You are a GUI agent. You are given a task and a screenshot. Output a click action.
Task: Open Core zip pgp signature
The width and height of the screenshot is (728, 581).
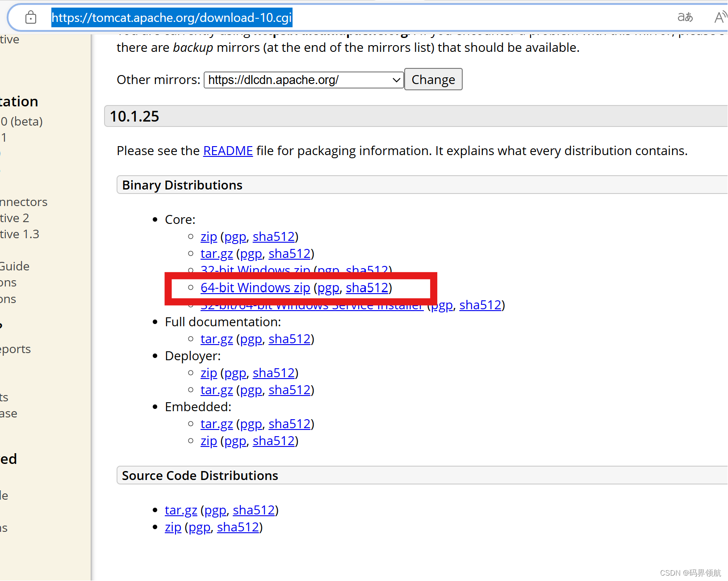click(x=235, y=236)
